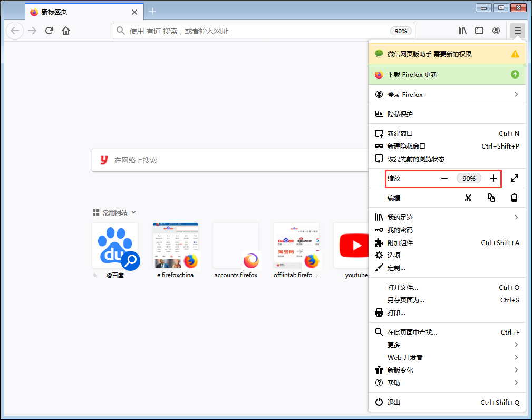Enter full screen via the expand arrows icon
Viewport: 532px width, 420px height.
(514, 178)
